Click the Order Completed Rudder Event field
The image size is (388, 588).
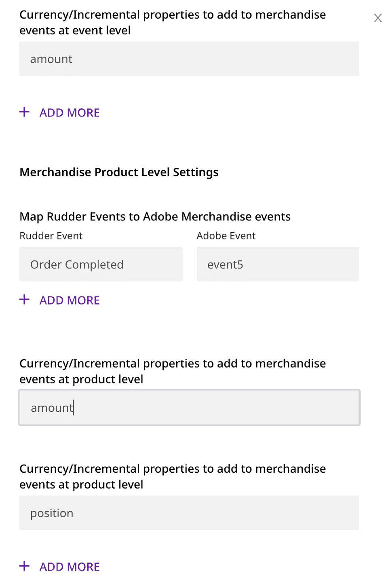tap(101, 264)
